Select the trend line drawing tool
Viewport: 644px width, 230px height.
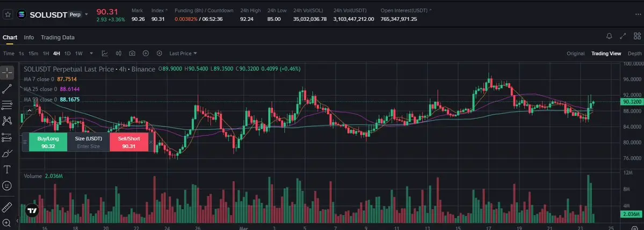tap(7, 88)
